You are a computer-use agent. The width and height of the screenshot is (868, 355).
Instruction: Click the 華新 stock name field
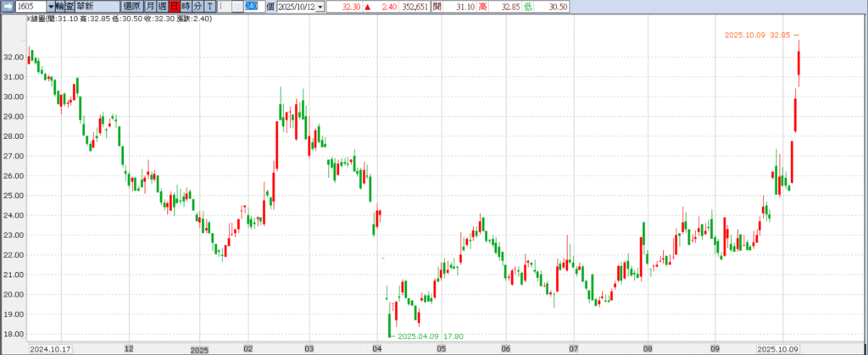pyautogui.click(x=96, y=6)
